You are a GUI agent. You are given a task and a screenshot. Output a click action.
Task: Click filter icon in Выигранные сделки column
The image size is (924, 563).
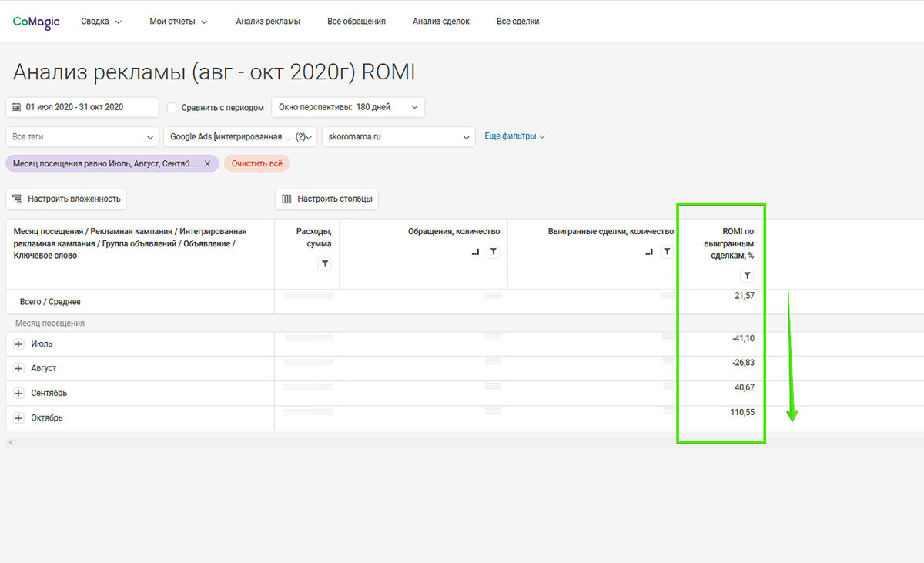[667, 252]
